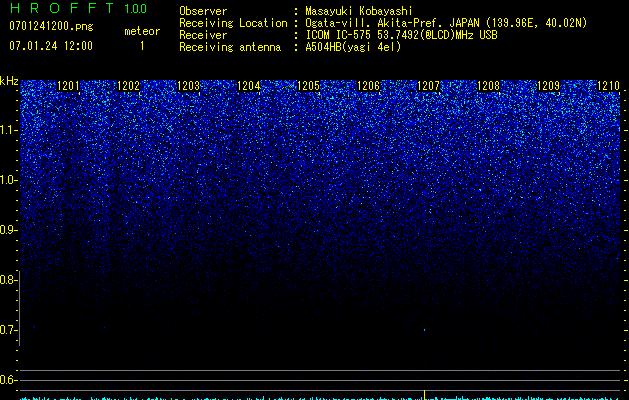This screenshot has width=629, height=400.
Task: Click the 1207 time marker
Action: [428, 86]
